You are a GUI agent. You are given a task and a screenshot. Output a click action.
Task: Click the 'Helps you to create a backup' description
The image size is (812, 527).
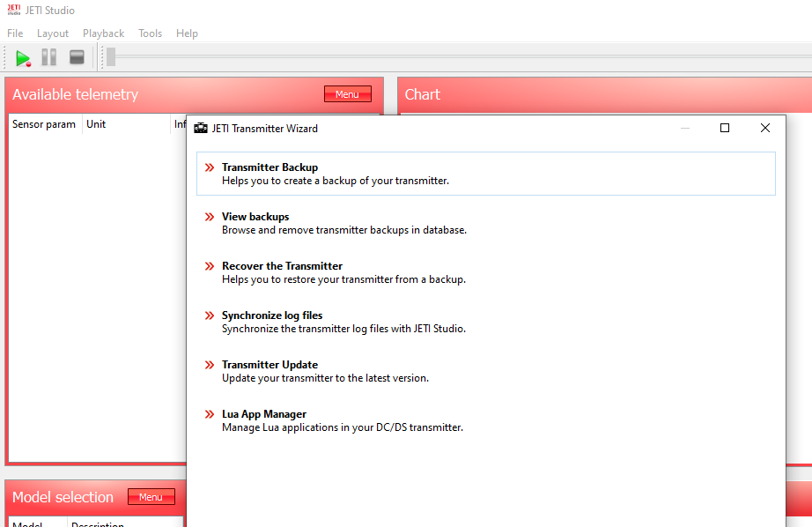[x=336, y=181]
